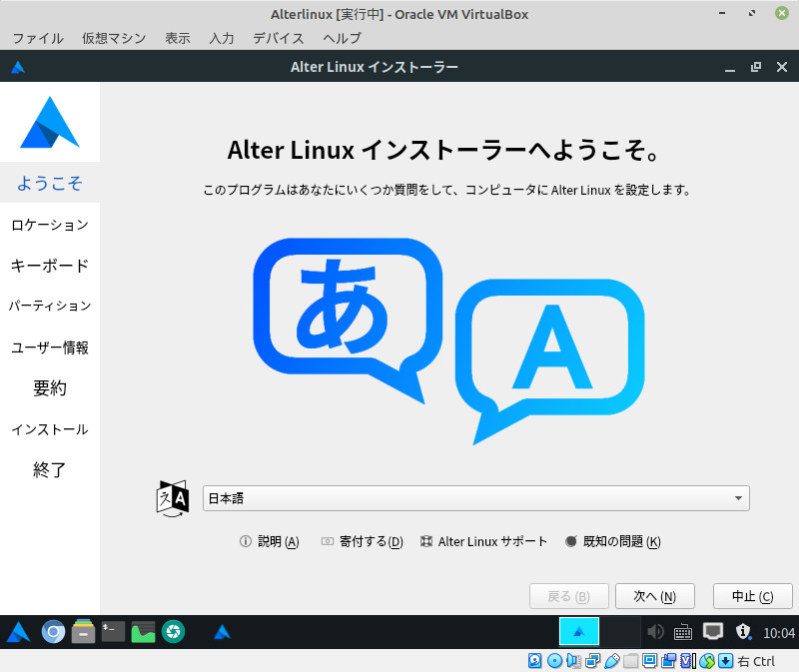This screenshot has height=672, width=799.
Task: Click the language translation icon beside dropdown
Action: (173, 497)
